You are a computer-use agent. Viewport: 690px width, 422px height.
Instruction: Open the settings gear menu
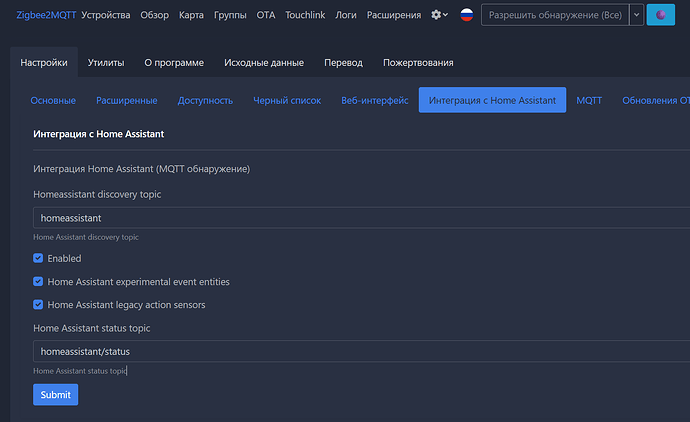click(439, 15)
